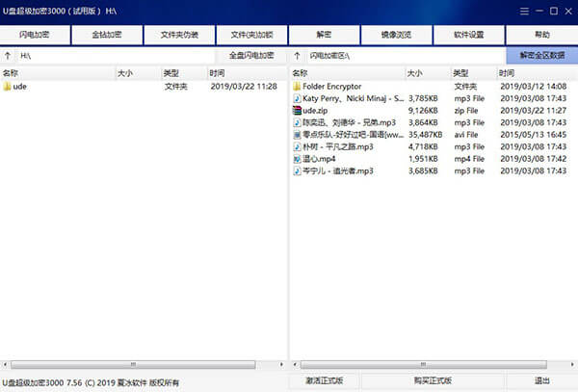This screenshot has height=392, width=578.
Task: Click the ude.zip archive icon
Action: [297, 111]
